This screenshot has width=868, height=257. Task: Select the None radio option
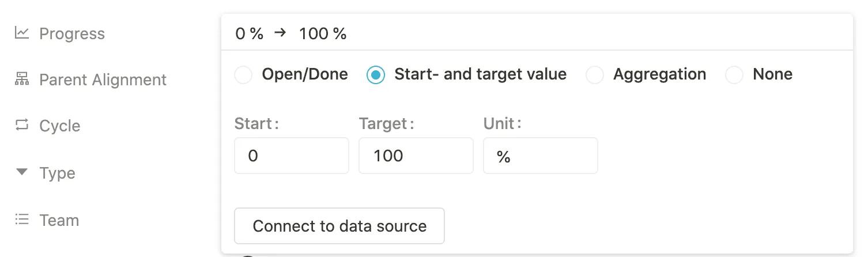pos(734,75)
